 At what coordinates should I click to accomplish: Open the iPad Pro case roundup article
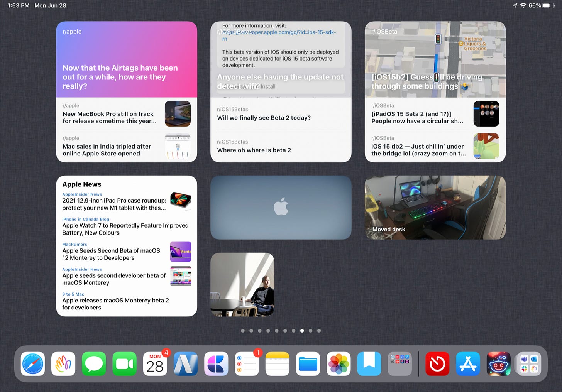127,201
